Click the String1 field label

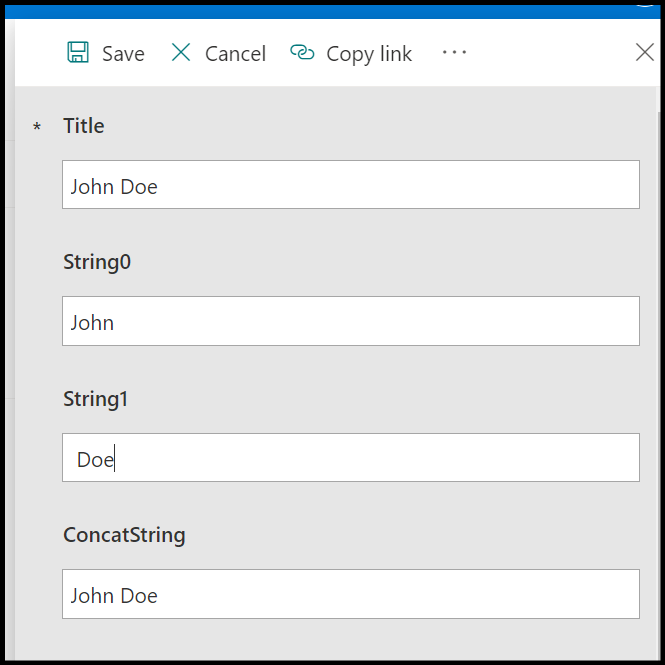[96, 399]
